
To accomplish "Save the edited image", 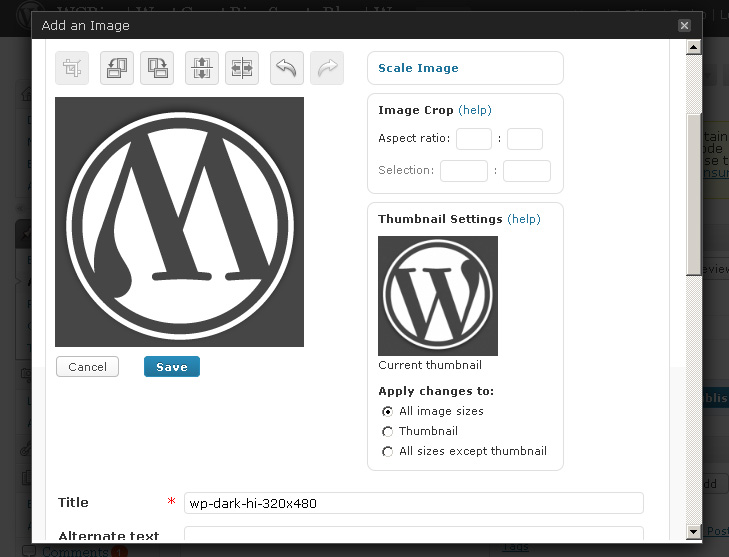I will click(x=172, y=367).
